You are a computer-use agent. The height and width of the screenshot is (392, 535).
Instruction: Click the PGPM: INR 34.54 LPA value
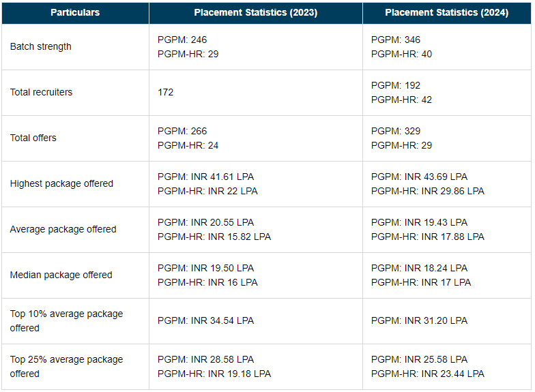[205, 321]
